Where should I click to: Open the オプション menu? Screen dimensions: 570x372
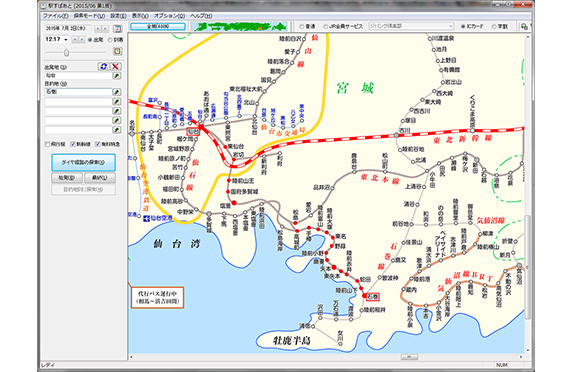[169, 16]
